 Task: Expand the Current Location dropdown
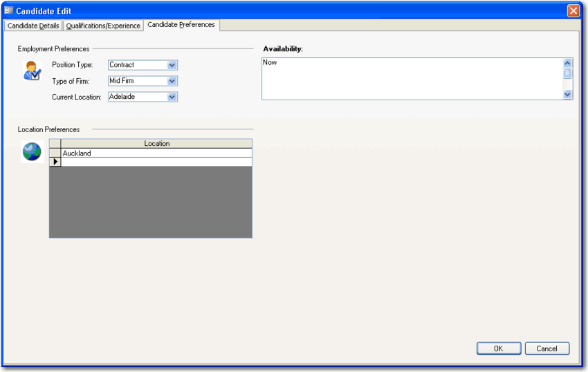(172, 97)
